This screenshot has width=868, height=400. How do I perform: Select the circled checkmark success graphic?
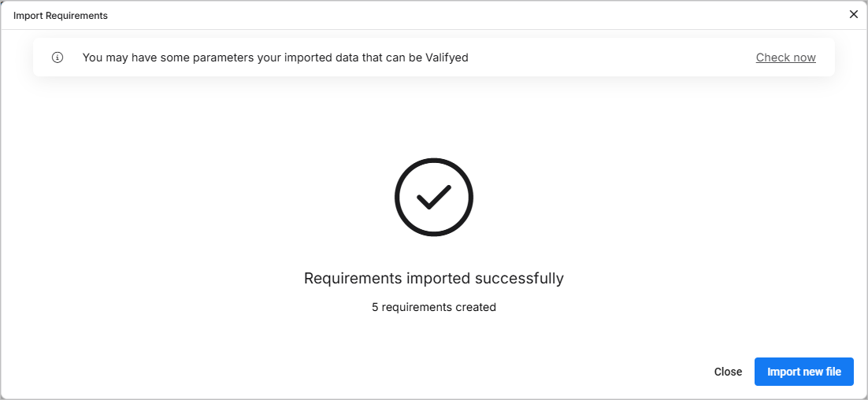tap(434, 198)
